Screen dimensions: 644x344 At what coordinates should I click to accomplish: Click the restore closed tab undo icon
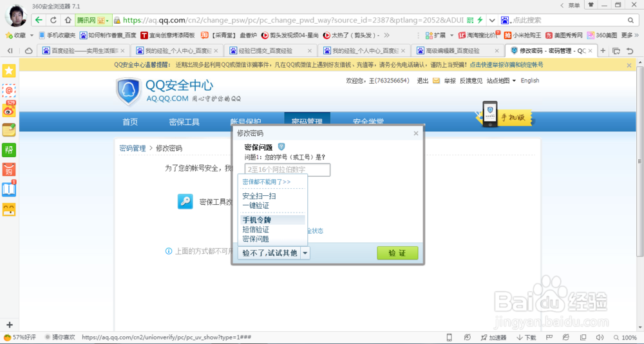pyautogui.click(x=630, y=51)
